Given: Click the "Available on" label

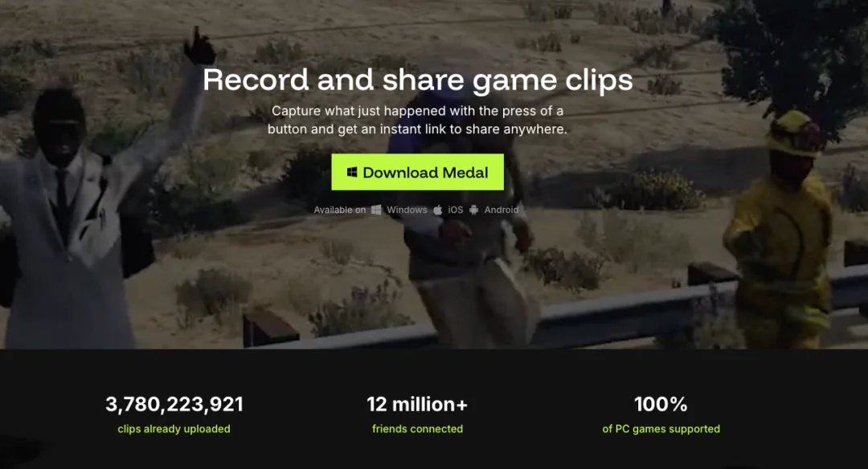Looking at the screenshot, I should coord(340,210).
